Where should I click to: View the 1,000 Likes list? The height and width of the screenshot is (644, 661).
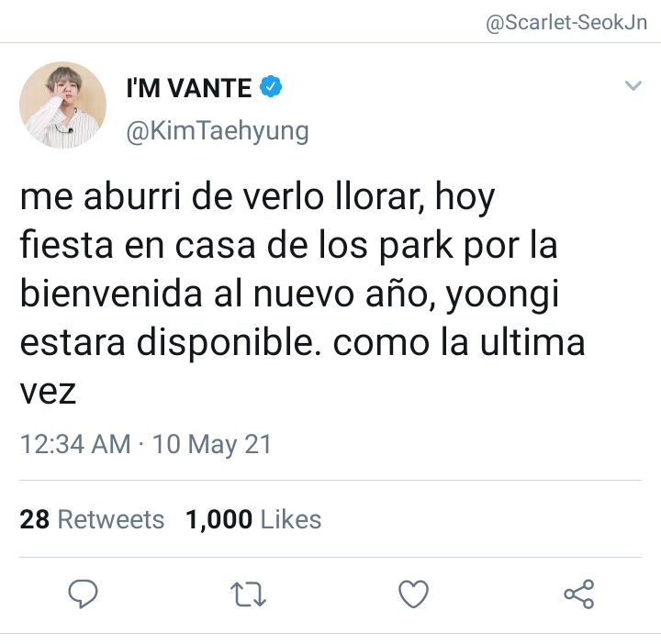pos(253,519)
